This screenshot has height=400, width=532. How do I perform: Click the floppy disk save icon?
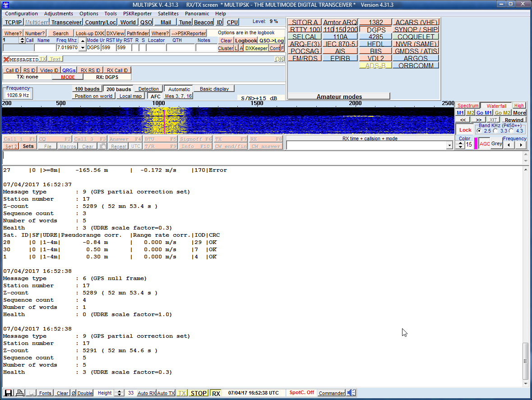[x=8, y=393]
